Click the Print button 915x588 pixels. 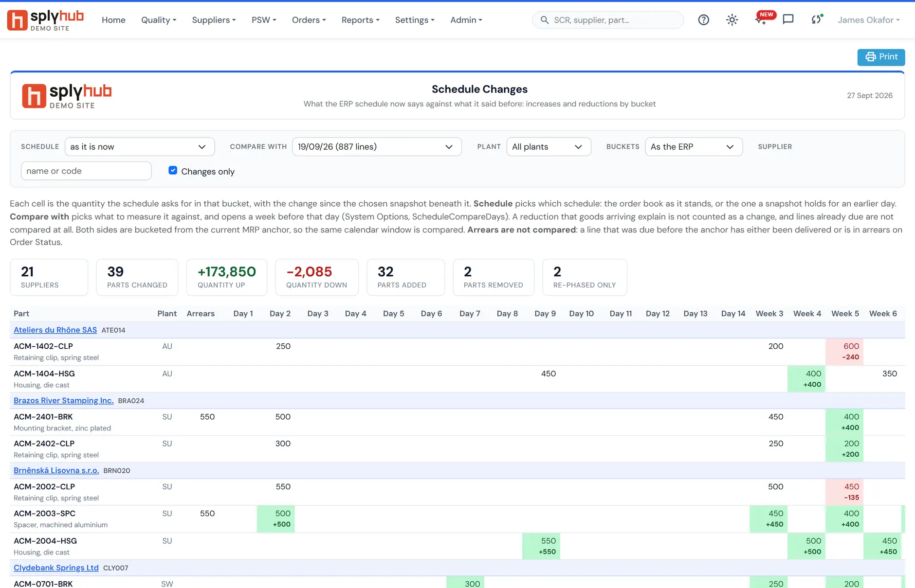[x=881, y=57]
